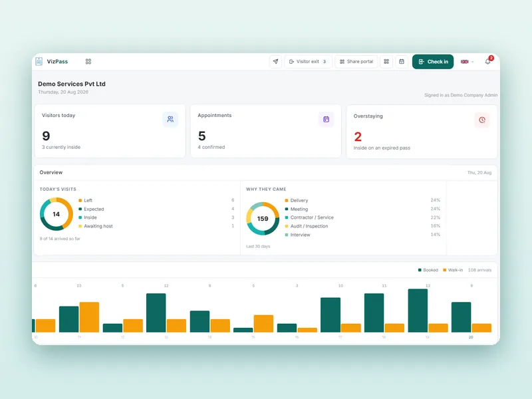Click the Visitors today count 9
The height and width of the screenshot is (399, 532).
click(x=46, y=136)
